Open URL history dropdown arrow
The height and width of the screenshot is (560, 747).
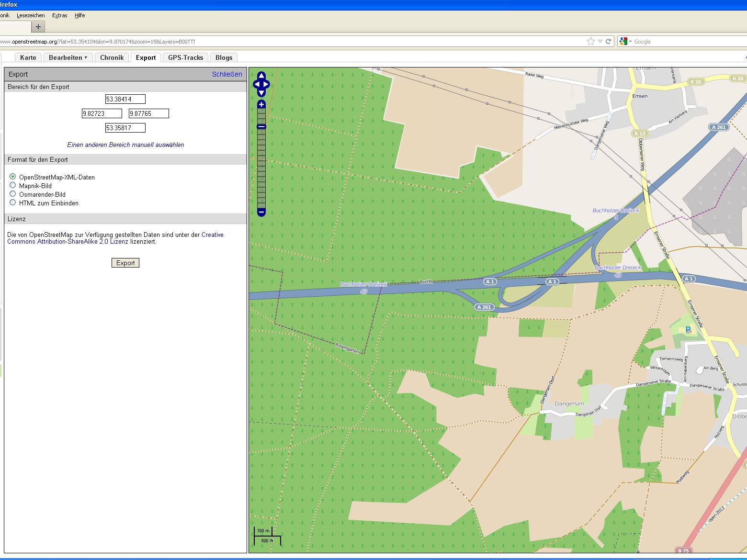[600, 42]
